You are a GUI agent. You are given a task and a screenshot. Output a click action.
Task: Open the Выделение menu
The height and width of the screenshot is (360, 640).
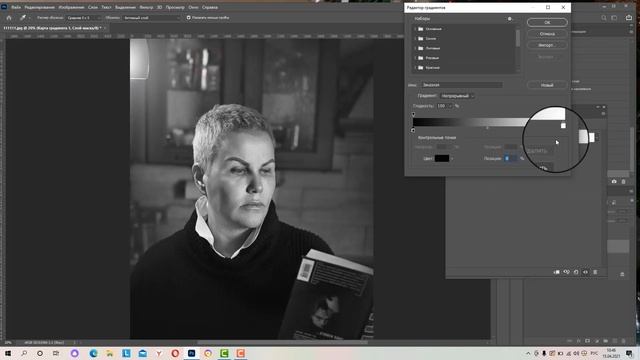[125, 7]
